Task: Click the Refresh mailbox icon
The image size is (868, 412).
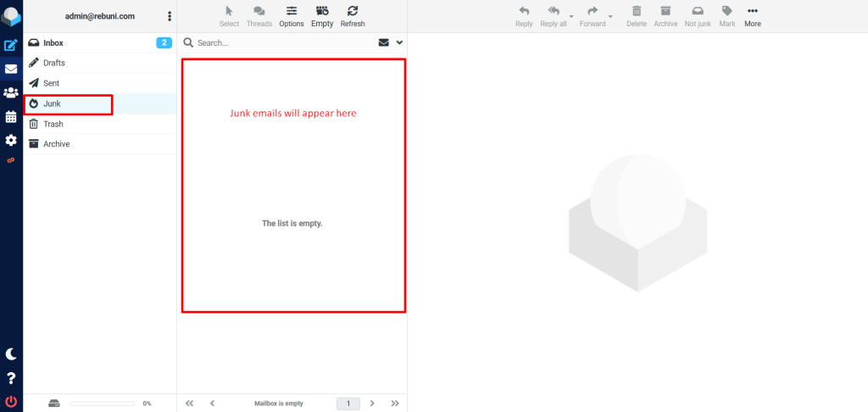Action: [x=353, y=15]
